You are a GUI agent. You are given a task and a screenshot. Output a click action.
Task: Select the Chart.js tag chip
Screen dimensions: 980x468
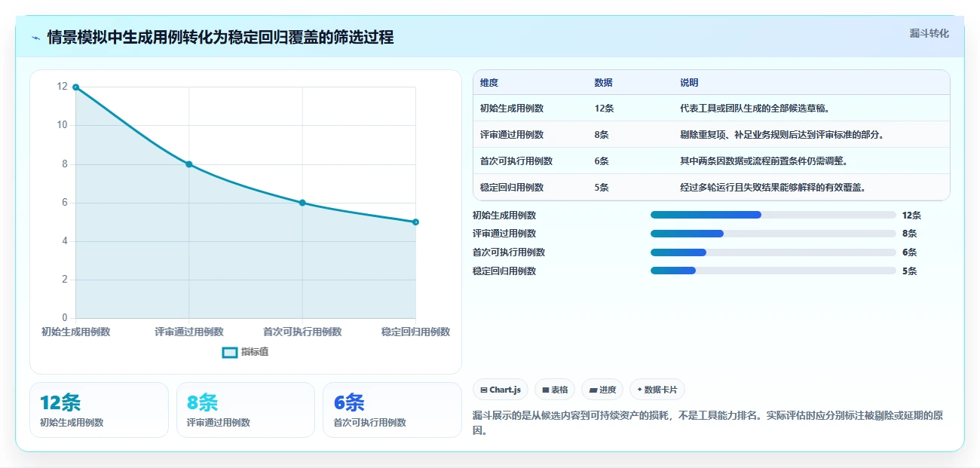(501, 390)
